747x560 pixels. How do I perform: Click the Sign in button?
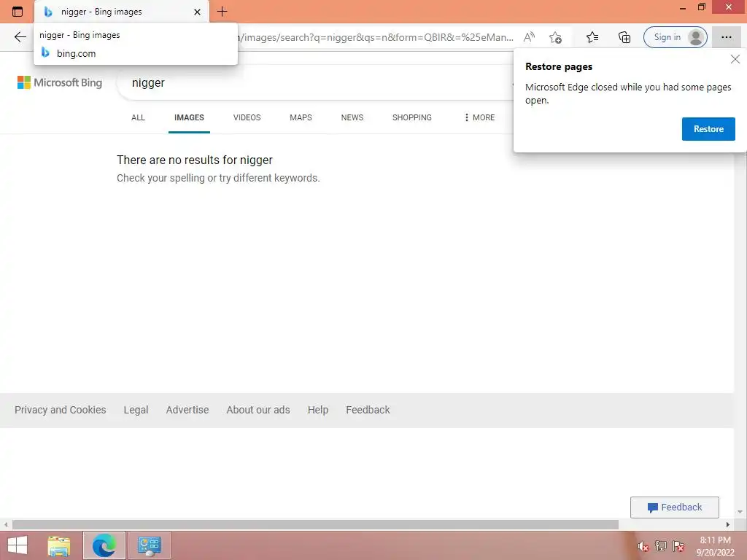pyautogui.click(x=675, y=37)
